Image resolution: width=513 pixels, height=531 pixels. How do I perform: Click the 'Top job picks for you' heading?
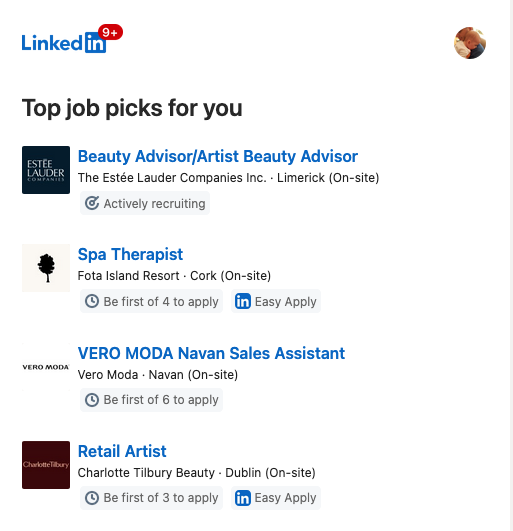(x=132, y=108)
